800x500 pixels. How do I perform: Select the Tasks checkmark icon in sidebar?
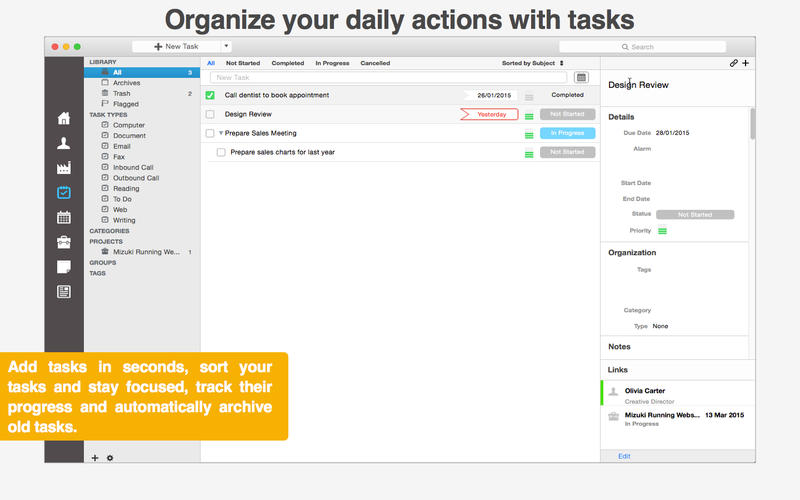click(x=64, y=193)
